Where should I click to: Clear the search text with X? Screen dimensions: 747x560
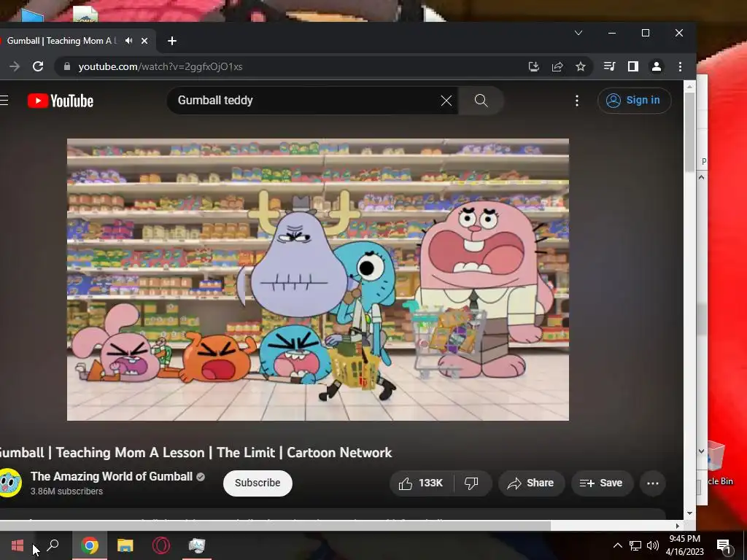pyautogui.click(x=446, y=101)
